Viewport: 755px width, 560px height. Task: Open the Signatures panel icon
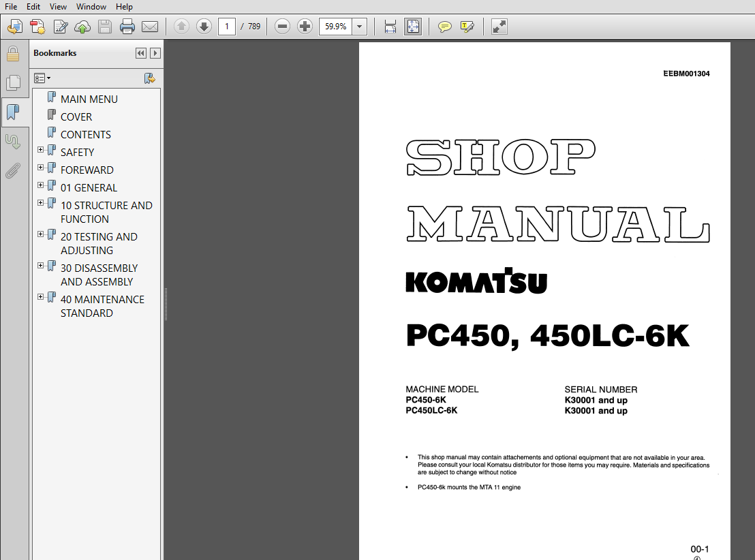click(x=13, y=142)
